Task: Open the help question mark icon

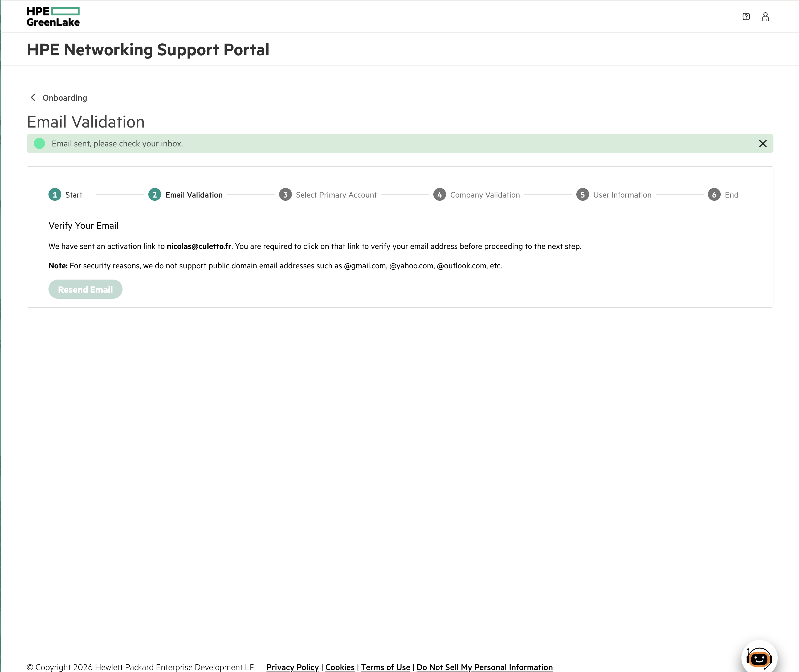Action: click(746, 17)
